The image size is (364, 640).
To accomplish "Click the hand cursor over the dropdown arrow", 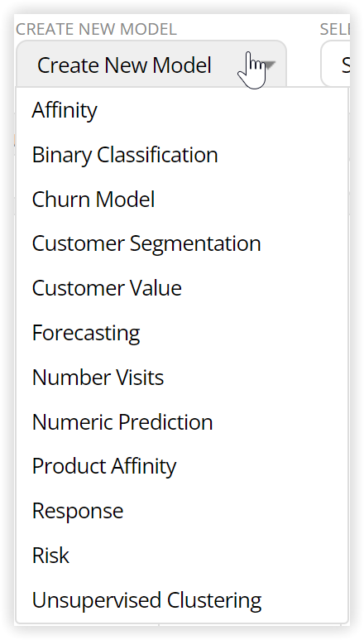I will [252, 70].
